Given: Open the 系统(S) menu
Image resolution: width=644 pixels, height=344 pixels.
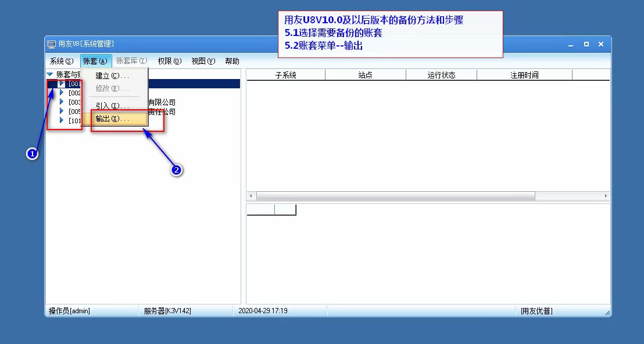Looking at the screenshot, I should (x=62, y=61).
